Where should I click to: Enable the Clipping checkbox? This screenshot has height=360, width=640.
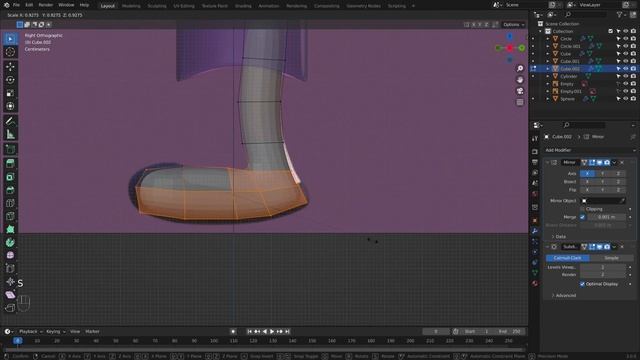(x=582, y=209)
